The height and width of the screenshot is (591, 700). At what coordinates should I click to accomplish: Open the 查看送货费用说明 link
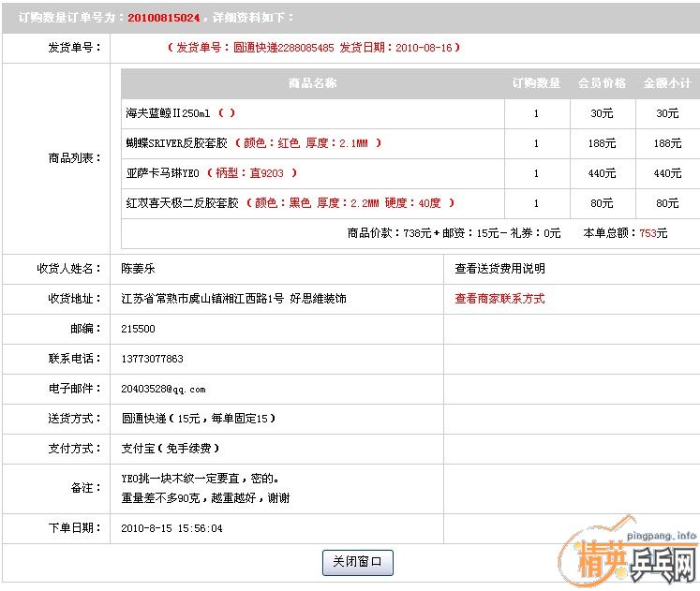(499, 269)
